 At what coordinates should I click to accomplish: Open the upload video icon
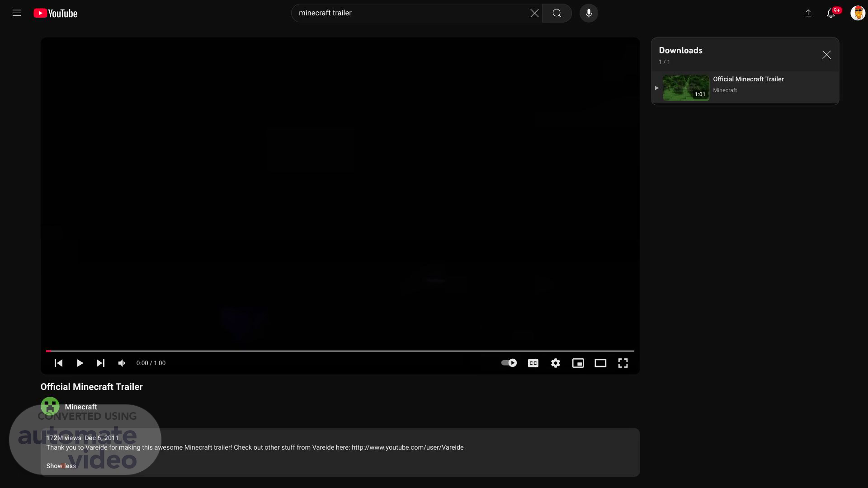coord(808,13)
